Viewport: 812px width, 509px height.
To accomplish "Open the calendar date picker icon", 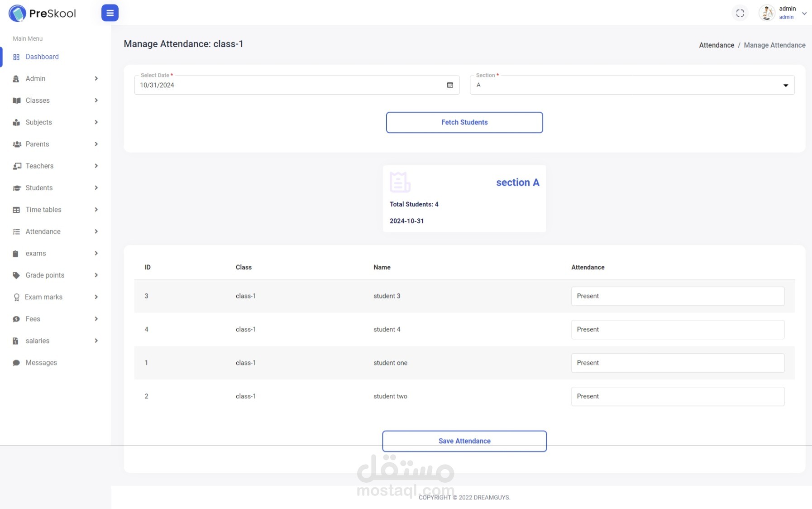I will 450,85.
